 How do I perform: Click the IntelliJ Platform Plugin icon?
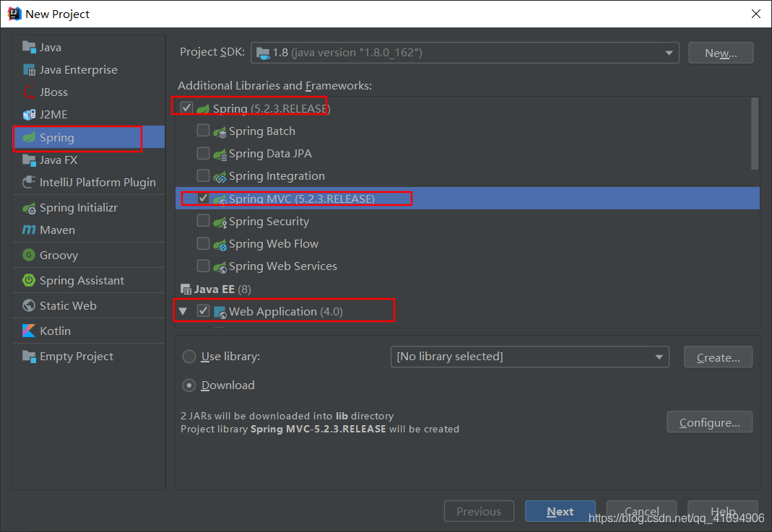[x=29, y=182]
